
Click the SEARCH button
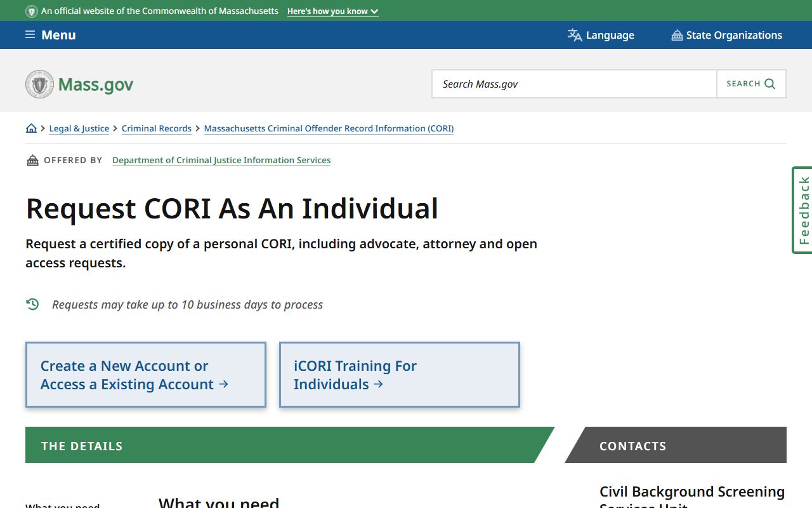pos(751,84)
